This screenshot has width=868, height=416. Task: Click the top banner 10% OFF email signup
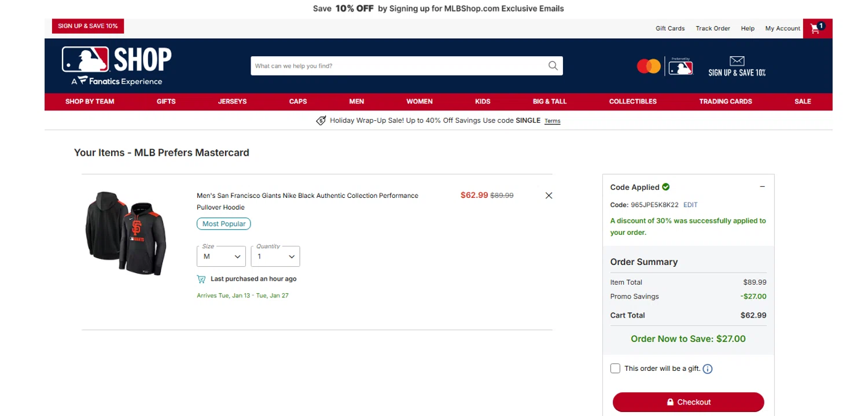[438, 9]
